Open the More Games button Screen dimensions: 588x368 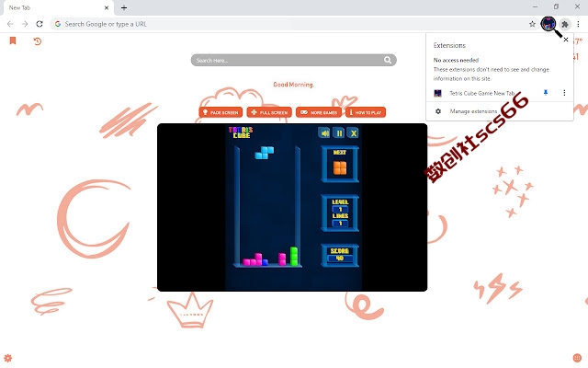pyautogui.click(x=319, y=112)
